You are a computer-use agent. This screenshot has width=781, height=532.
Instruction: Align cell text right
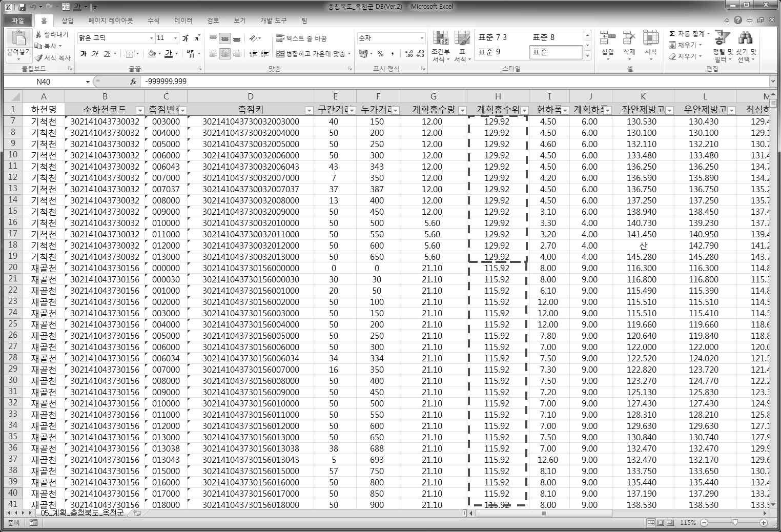point(237,53)
